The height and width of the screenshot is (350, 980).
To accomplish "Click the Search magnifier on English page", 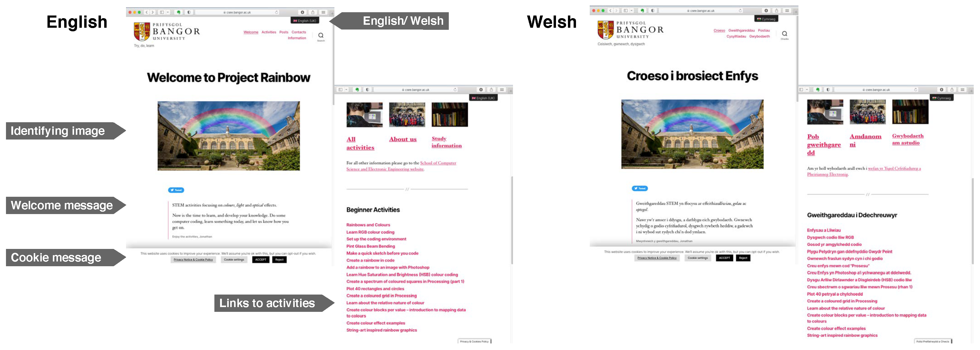I will pyautogui.click(x=321, y=35).
